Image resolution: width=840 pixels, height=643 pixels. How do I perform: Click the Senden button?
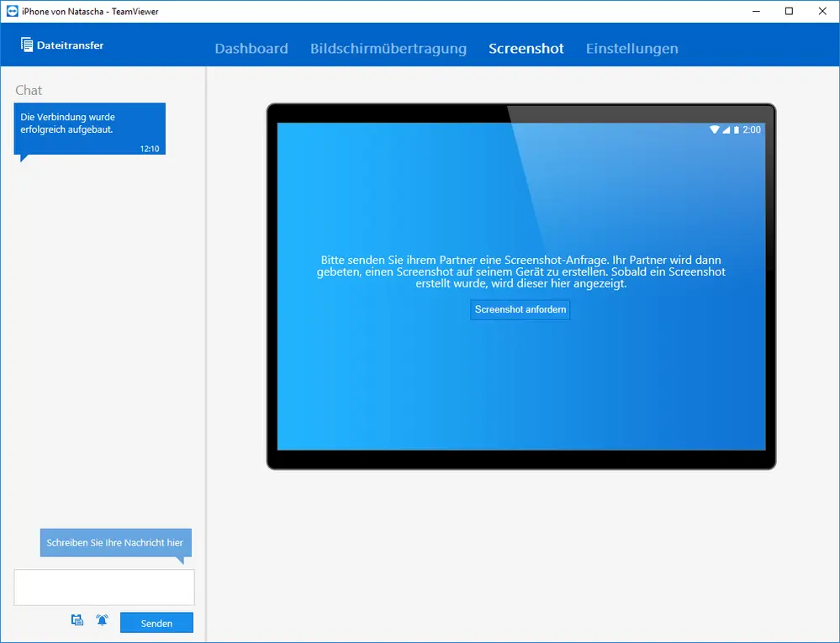pos(156,623)
